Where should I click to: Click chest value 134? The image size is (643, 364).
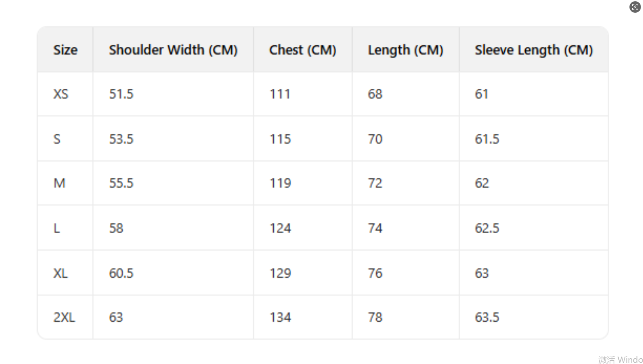pyautogui.click(x=280, y=317)
